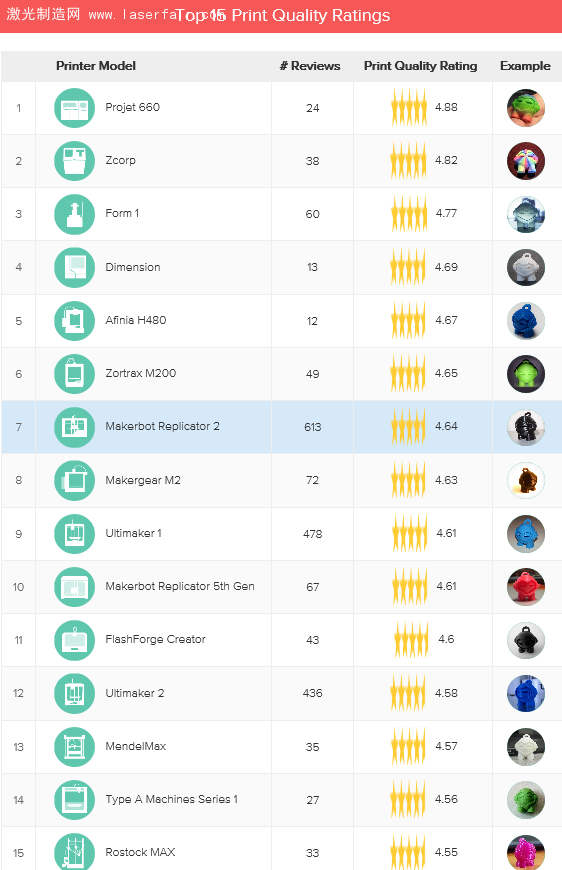
Task: View the Makerbot Replicator 5th Gen red example
Action: [526, 587]
